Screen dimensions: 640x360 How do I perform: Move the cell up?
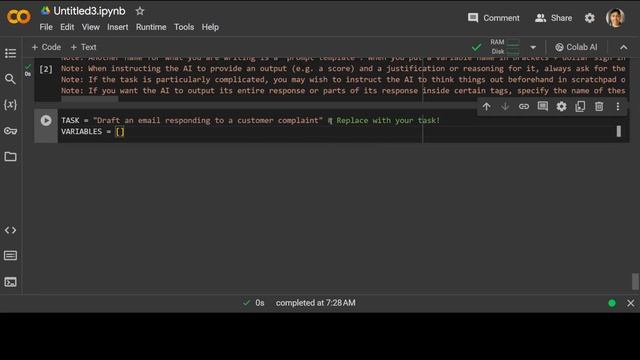coord(486,107)
